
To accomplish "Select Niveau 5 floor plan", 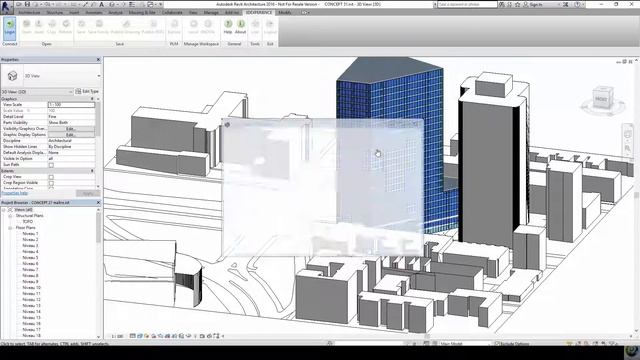I will click(30, 258).
